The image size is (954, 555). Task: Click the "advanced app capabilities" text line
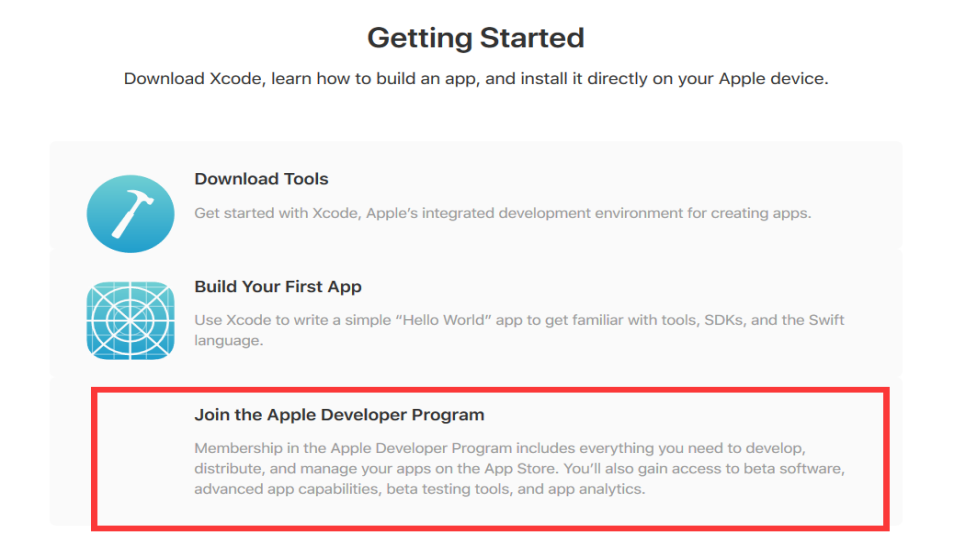tap(419, 489)
